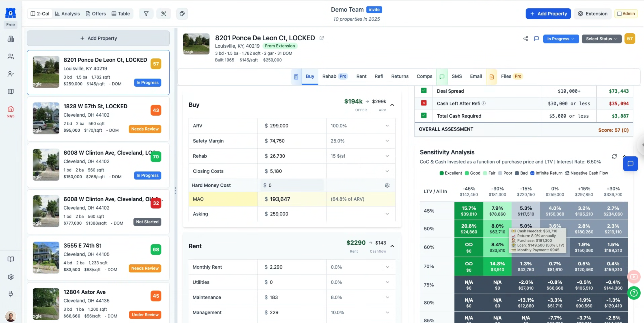Toggle the Deal Spread green checkbox
Screen dimensions: 644x323
(424, 91)
